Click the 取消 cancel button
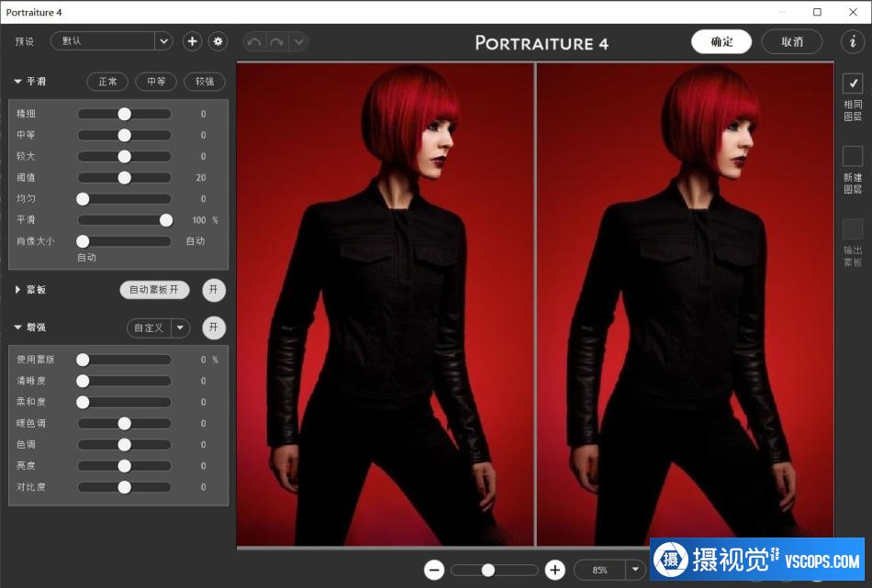Viewport: 872px width, 588px height. (792, 41)
